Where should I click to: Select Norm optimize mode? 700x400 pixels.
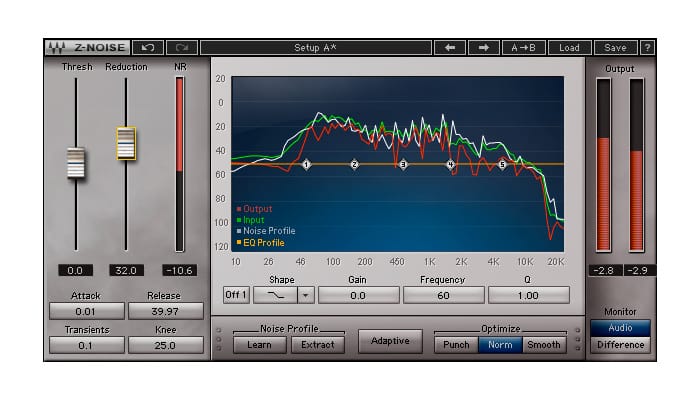pyautogui.click(x=500, y=345)
